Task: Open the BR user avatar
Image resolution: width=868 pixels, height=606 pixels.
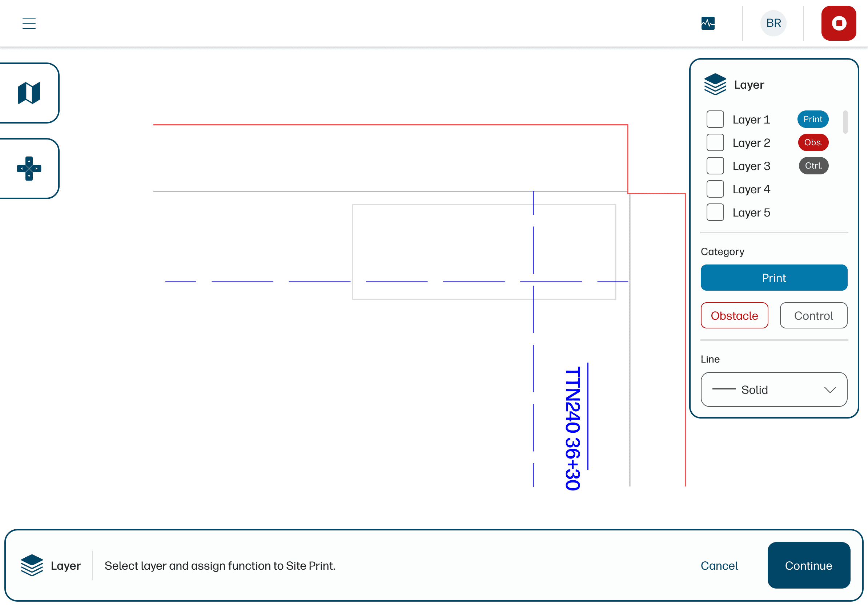Action: tap(773, 23)
